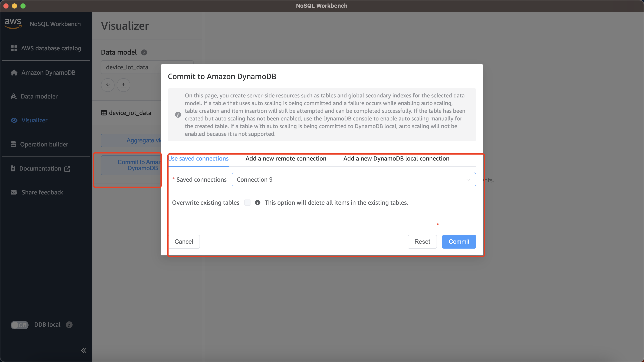Click the info icon in the dialog notice
The width and height of the screenshot is (644, 362).
[178, 115]
